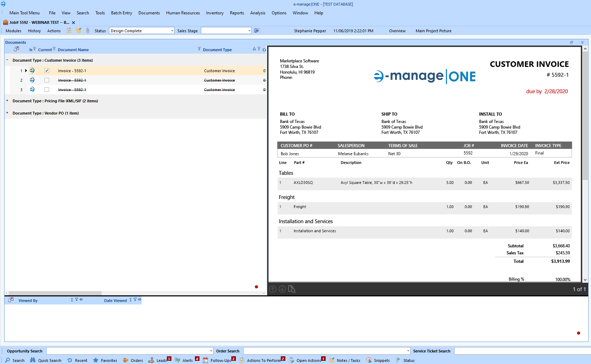Image resolution: width=591 pixels, height=364 pixels.
Task: Open Search from bottom toolbar
Action: 15,360
